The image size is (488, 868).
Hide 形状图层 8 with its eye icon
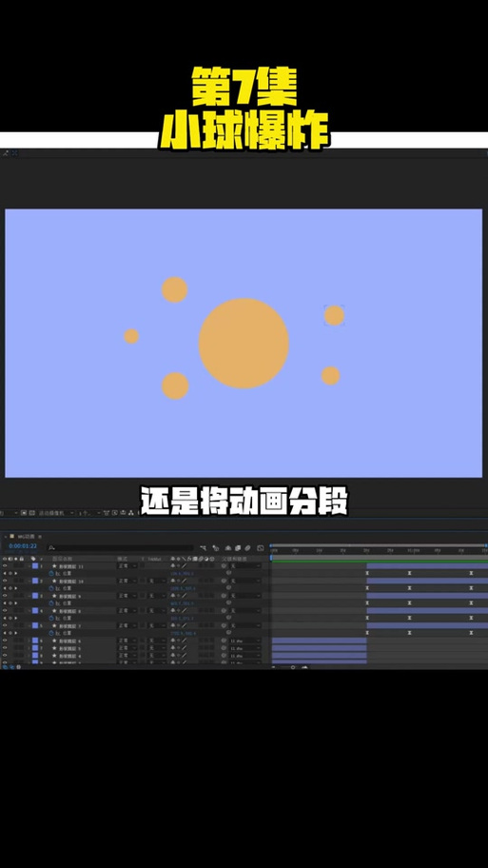click(5, 611)
